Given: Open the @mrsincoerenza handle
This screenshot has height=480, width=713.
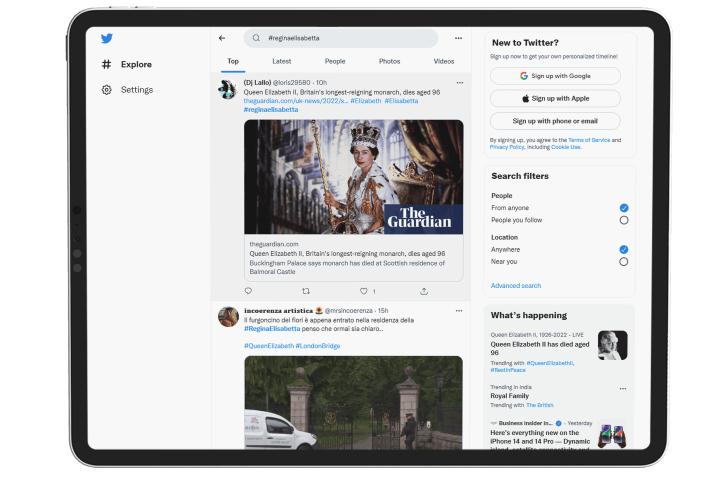Looking at the screenshot, I should coord(348,311).
